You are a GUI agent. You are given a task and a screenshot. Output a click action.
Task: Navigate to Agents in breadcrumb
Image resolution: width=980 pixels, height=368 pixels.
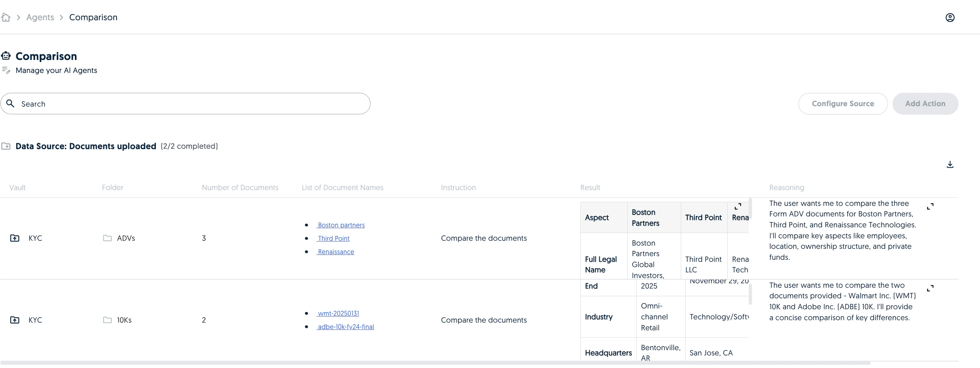point(40,17)
